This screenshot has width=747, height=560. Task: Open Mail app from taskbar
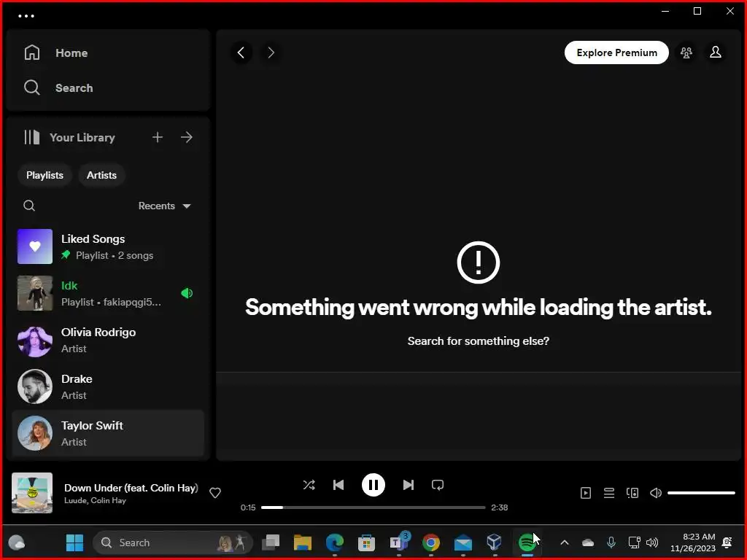pyautogui.click(x=462, y=542)
